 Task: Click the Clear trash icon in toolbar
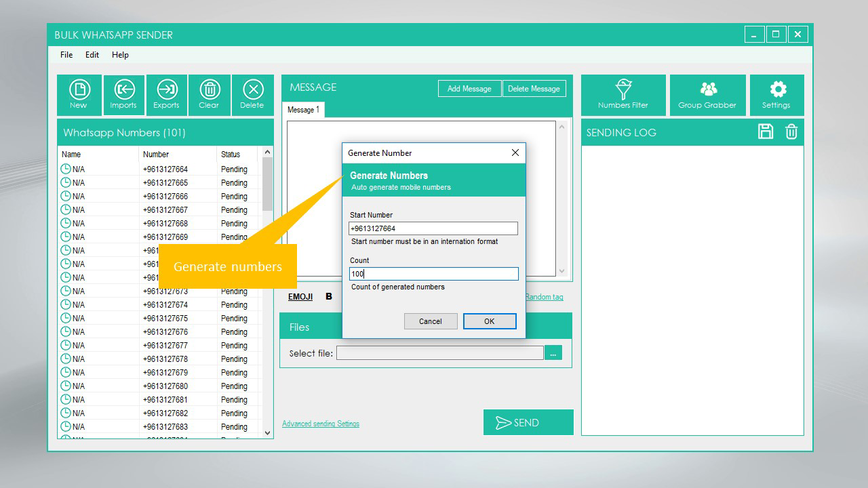click(x=210, y=95)
